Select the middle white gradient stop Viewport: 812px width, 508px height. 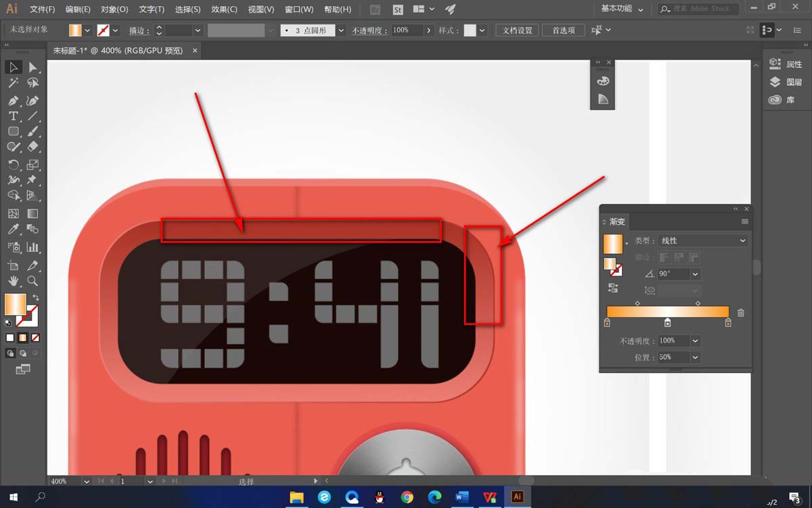(x=667, y=323)
